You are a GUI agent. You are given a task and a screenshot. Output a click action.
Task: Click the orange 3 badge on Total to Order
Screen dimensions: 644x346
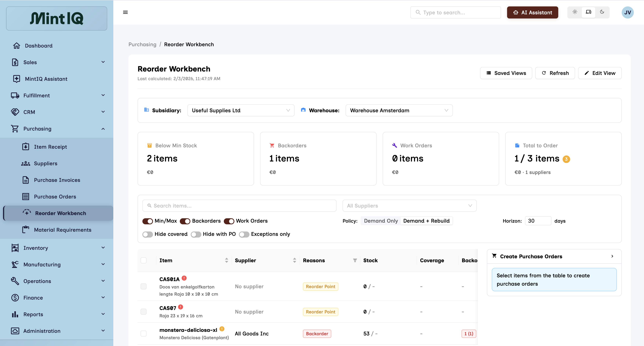pyautogui.click(x=566, y=159)
